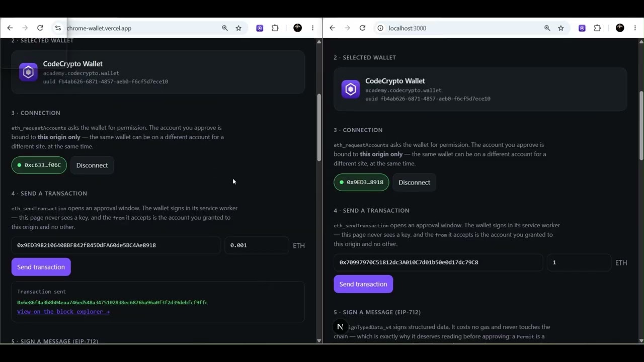The image size is (644, 362).
Task: Open the View on the block explorer link
Action: (63, 312)
